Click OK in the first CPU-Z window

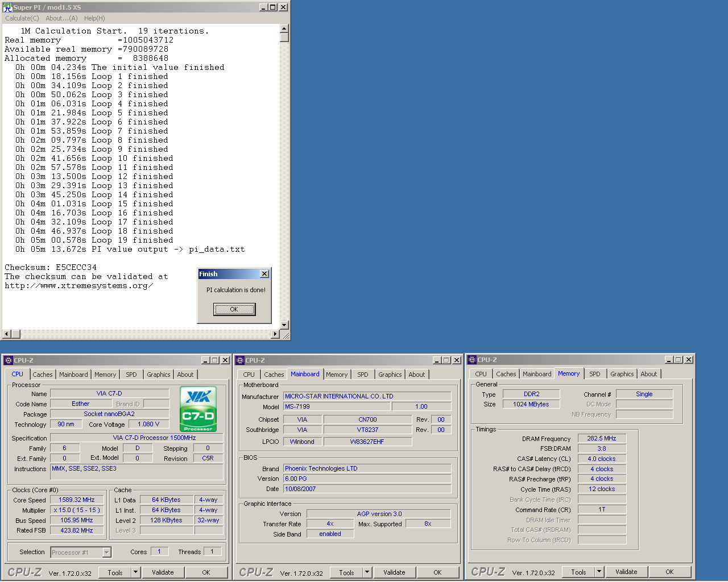(x=206, y=572)
